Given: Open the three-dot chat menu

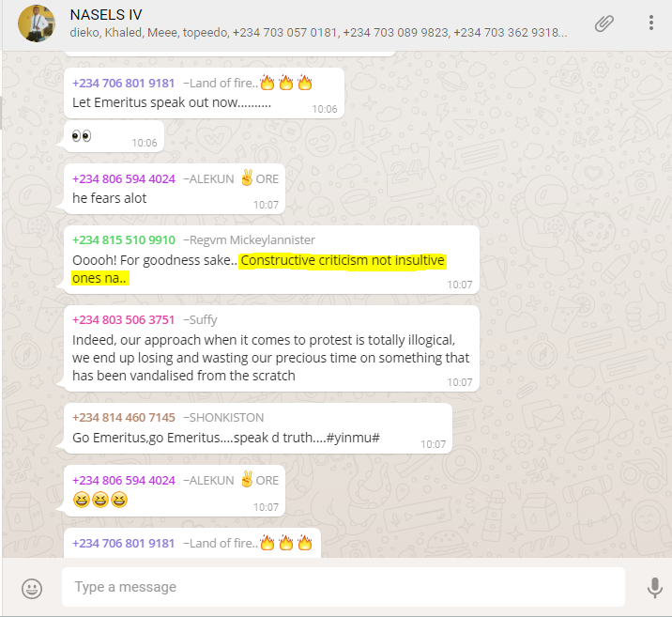Looking at the screenshot, I should [651, 23].
